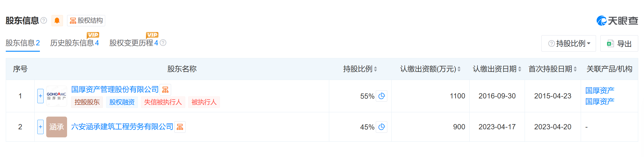Open the 股权结构 equity structure button
This screenshot has height=157, width=644.
tap(86, 20)
